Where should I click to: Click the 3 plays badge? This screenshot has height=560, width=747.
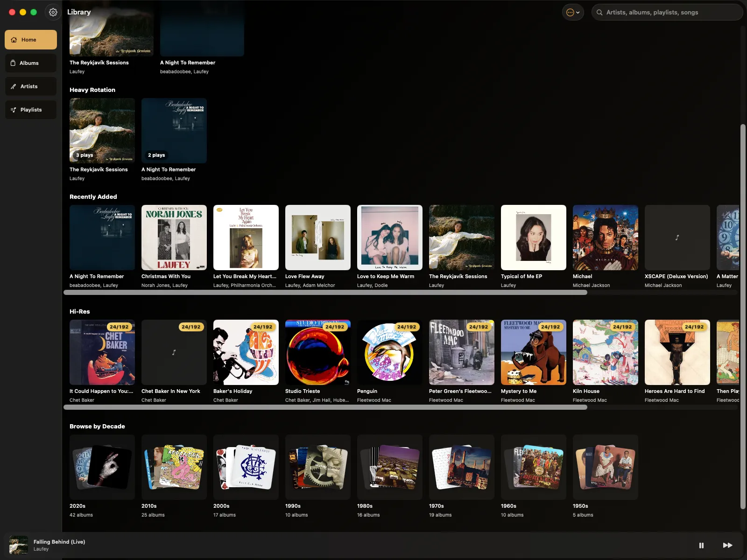click(x=85, y=155)
